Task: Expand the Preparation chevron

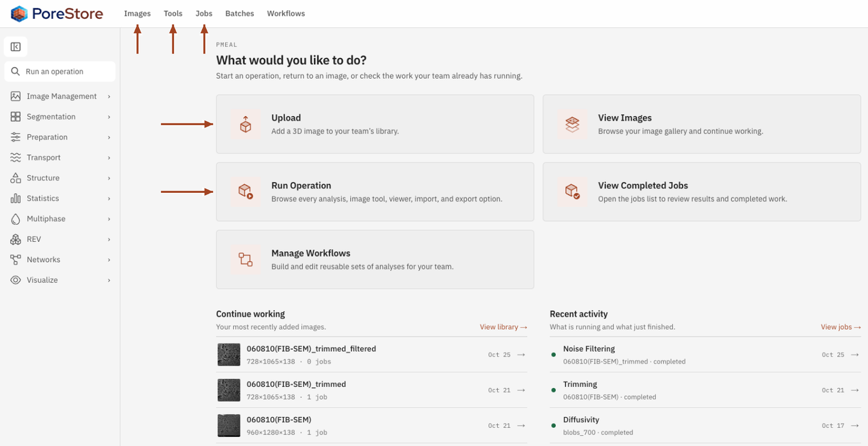Action: pos(109,138)
